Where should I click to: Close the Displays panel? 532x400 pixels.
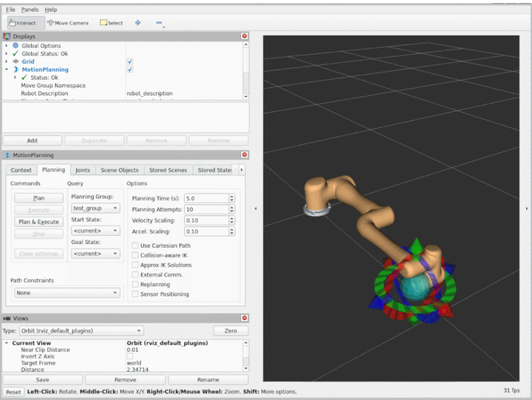point(245,36)
